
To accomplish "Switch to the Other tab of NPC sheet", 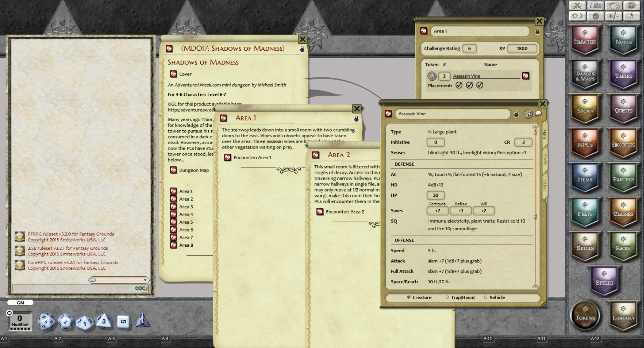I will [545, 186].
